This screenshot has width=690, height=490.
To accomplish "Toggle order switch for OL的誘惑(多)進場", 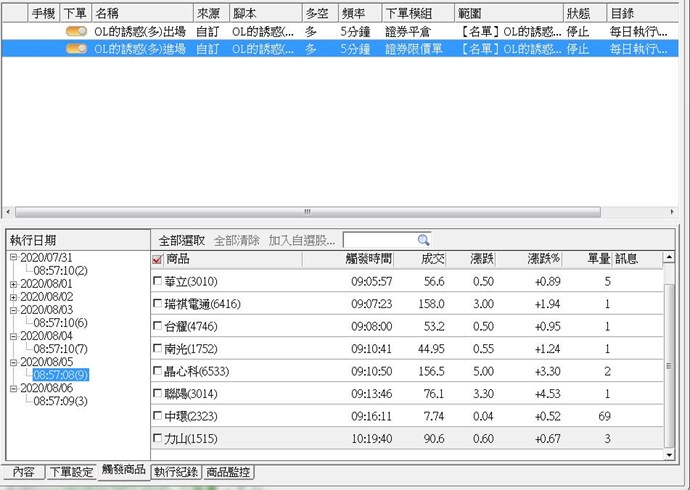I will [x=76, y=48].
